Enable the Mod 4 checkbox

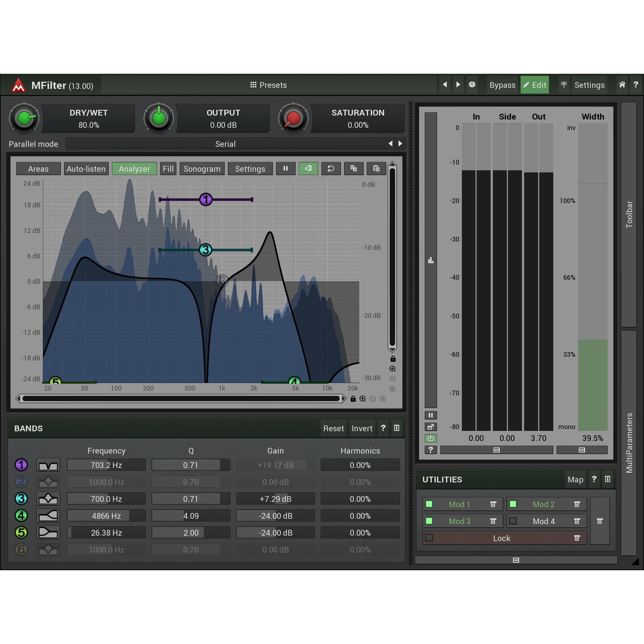[513, 521]
